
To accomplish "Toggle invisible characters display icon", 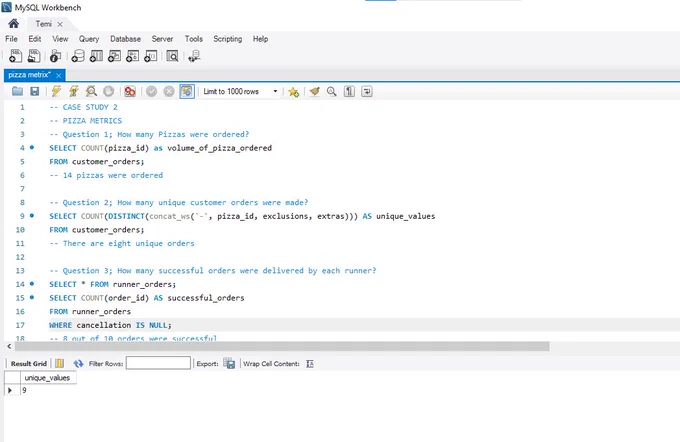I will (x=349, y=92).
